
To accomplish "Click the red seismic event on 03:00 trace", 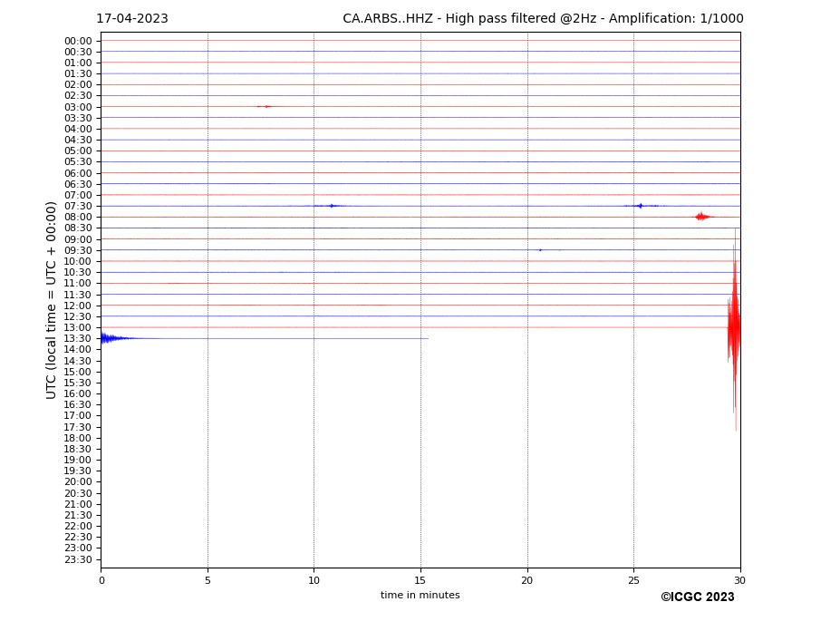I will click(266, 107).
